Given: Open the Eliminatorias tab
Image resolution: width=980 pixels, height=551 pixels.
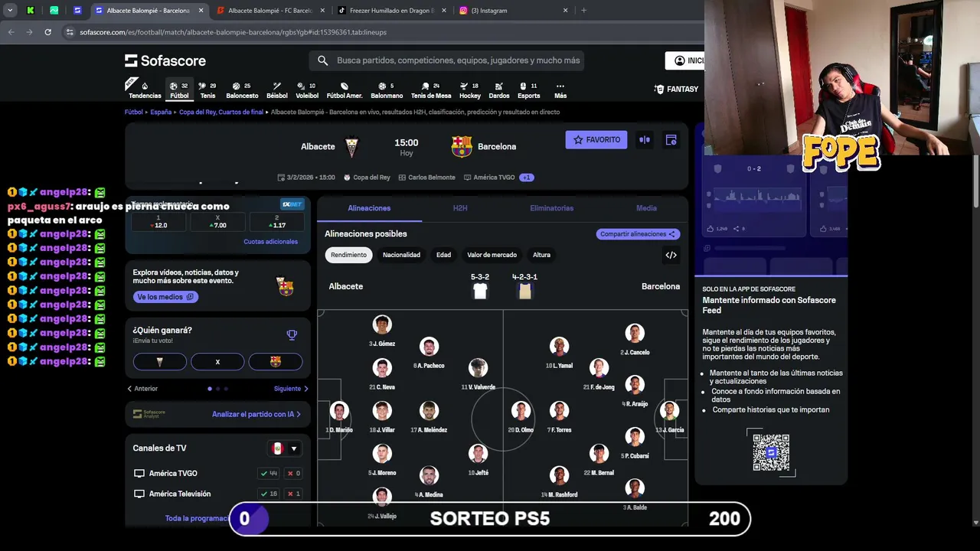Looking at the screenshot, I should point(551,208).
